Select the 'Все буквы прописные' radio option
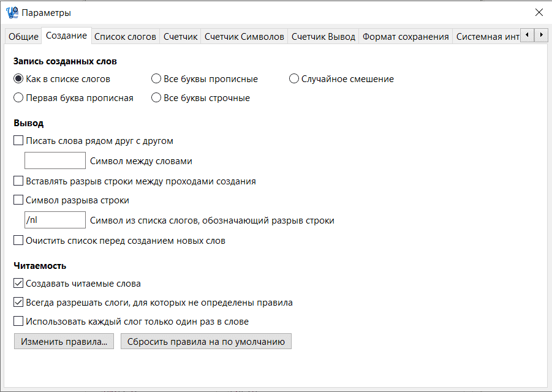Screen dimensions: 552x392 (x=157, y=79)
